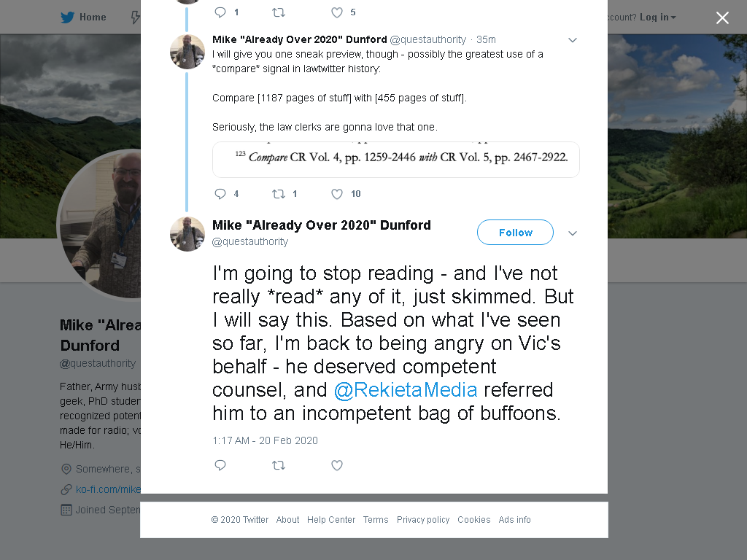
Task: Close the tweet overlay with X
Action: (x=722, y=18)
